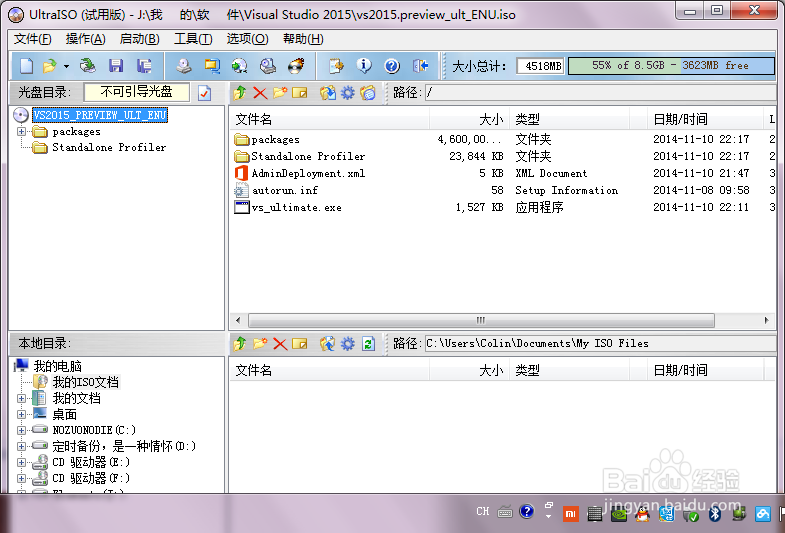The height and width of the screenshot is (533, 785).
Task: Click the local path field My ISO Files
Action: click(600, 344)
